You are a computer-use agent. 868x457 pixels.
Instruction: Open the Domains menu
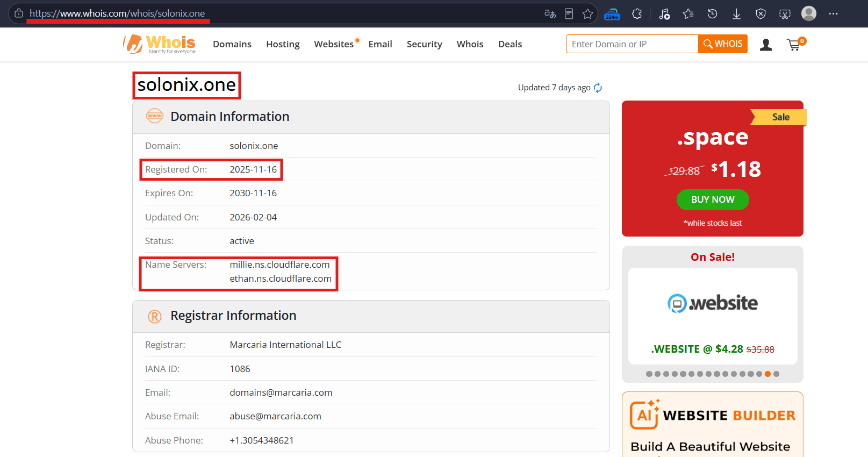[x=232, y=44]
